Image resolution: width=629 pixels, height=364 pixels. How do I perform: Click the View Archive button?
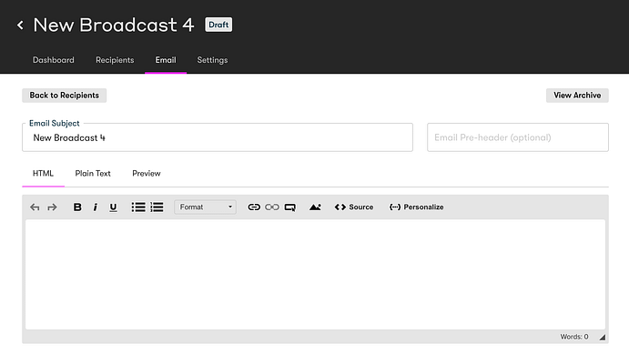[x=577, y=95]
